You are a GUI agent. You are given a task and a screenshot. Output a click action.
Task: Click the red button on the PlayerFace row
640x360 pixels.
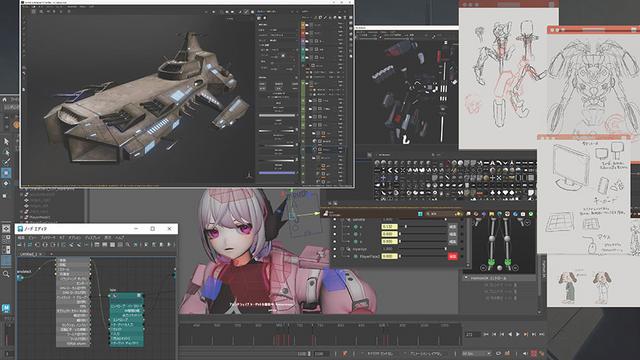click(x=453, y=256)
